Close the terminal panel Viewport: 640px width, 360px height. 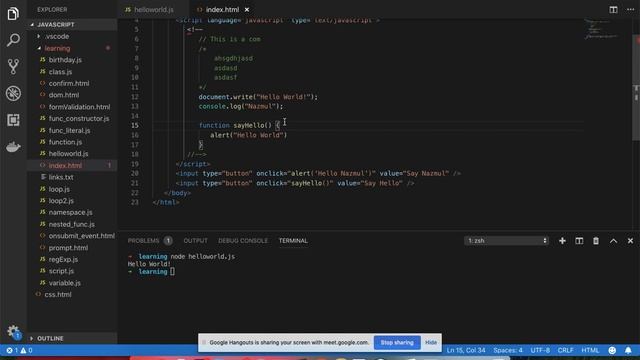pos(630,241)
